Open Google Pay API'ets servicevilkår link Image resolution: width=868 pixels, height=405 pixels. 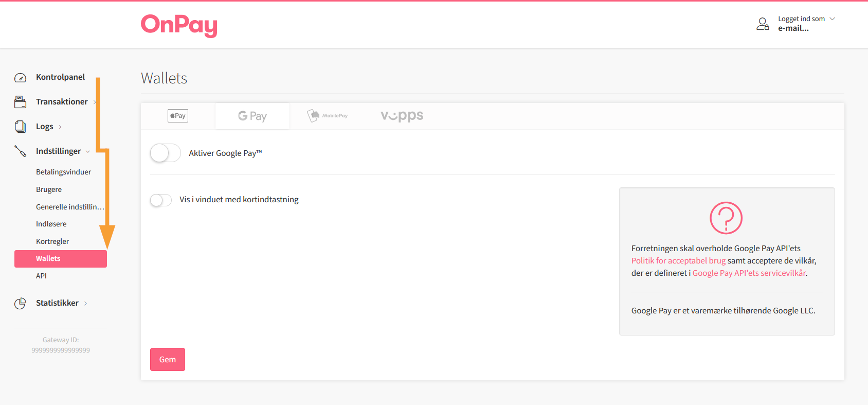pyautogui.click(x=749, y=273)
